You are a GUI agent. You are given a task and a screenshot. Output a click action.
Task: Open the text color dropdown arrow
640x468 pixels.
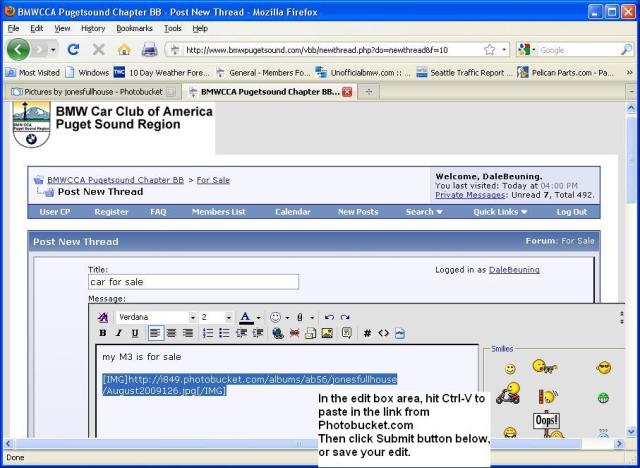[258, 317]
